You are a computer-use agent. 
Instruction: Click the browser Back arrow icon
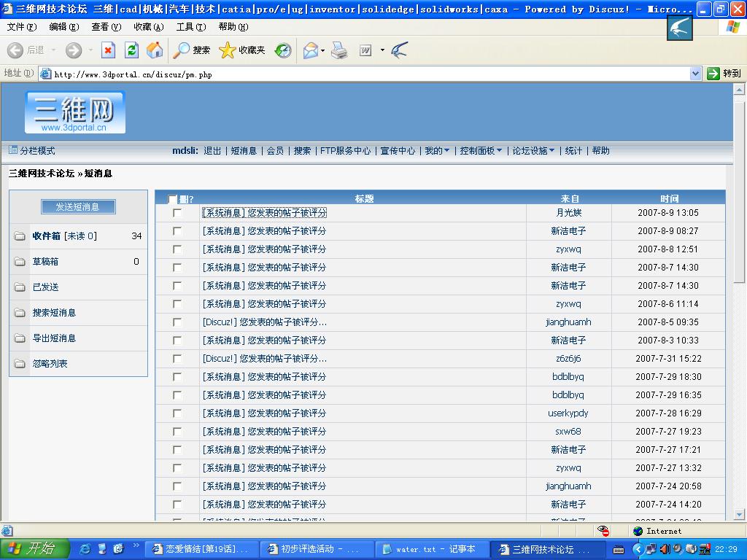[x=15, y=50]
